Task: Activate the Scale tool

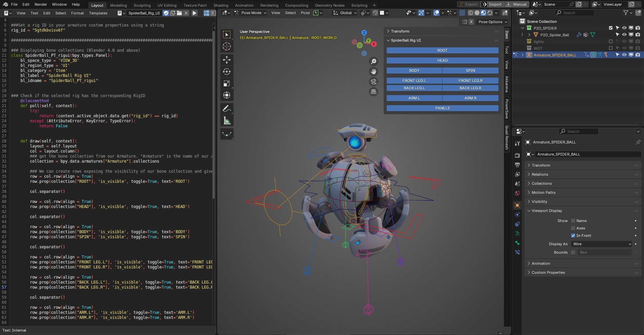Action: click(227, 83)
